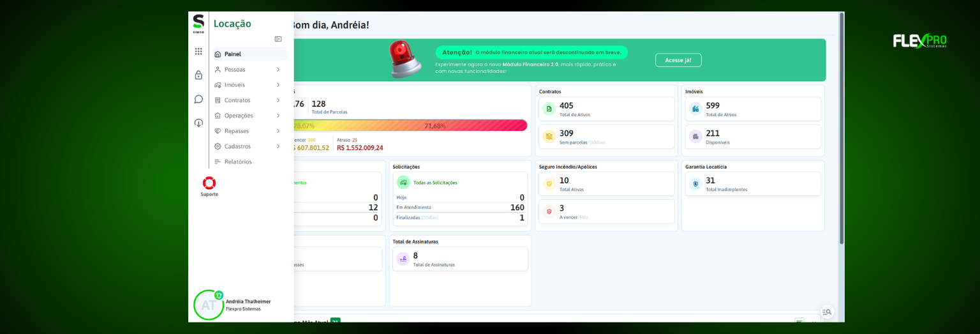Click the Acesse já! button
The width and height of the screenshot is (980, 334).
coord(678,60)
